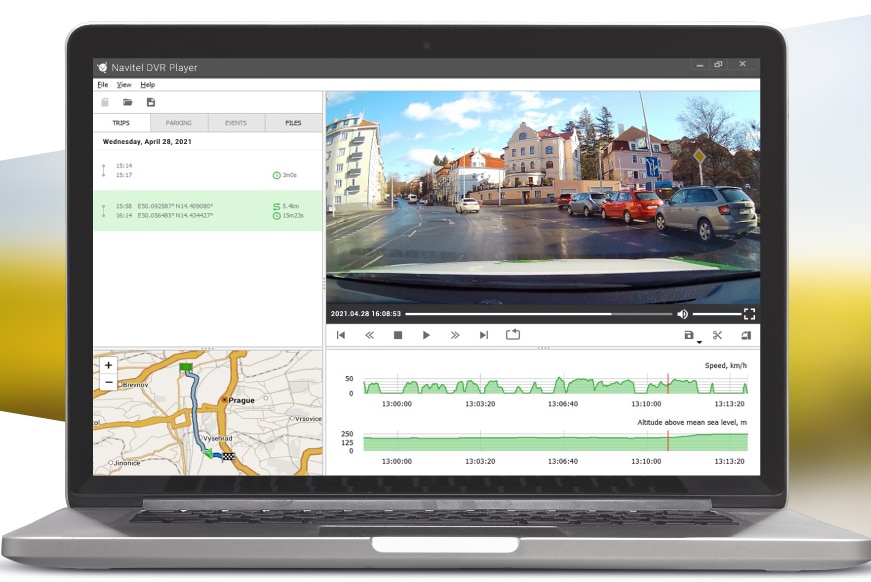The image size is (871, 582).
Task: Click the save disk icon in toolbar
Action: click(151, 102)
